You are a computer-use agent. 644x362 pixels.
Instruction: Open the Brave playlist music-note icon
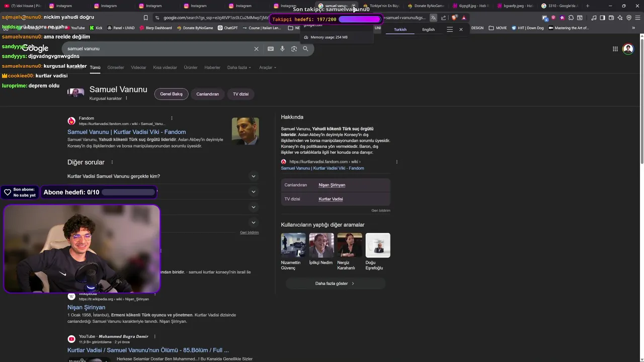coord(594,18)
